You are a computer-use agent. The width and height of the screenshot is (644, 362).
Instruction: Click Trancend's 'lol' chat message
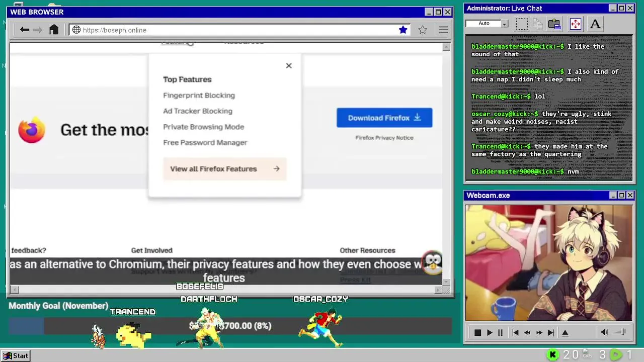click(x=508, y=96)
